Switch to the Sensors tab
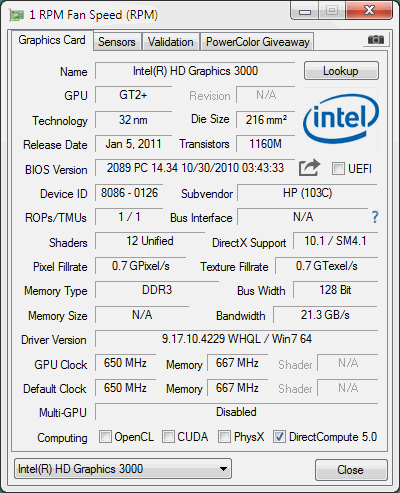400x493 pixels. tap(117, 42)
